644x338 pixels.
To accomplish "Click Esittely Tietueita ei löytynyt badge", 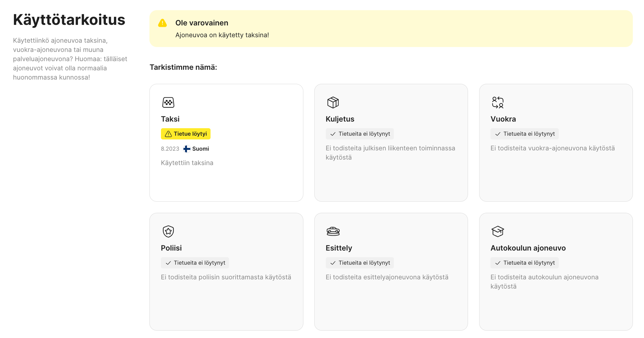I will 360,263.
